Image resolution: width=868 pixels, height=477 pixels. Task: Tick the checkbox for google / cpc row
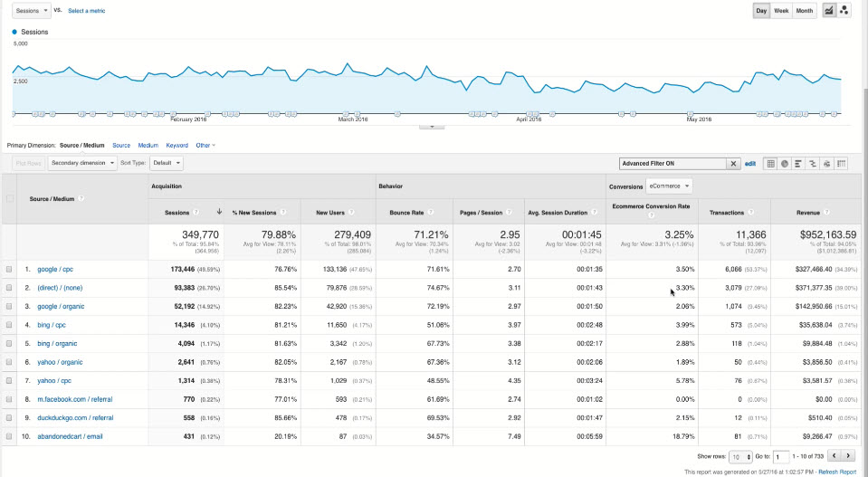pyautogui.click(x=10, y=270)
